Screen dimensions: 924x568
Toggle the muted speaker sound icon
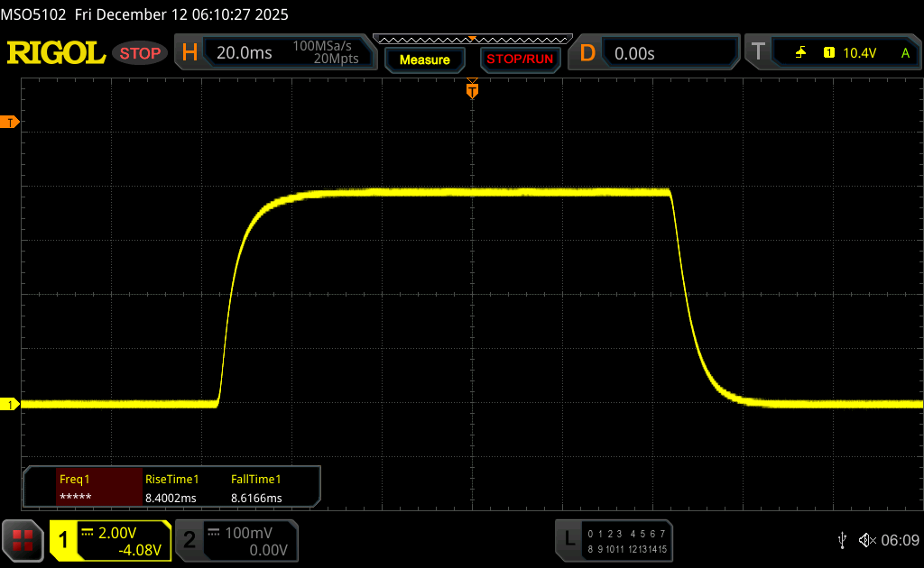pos(866,539)
